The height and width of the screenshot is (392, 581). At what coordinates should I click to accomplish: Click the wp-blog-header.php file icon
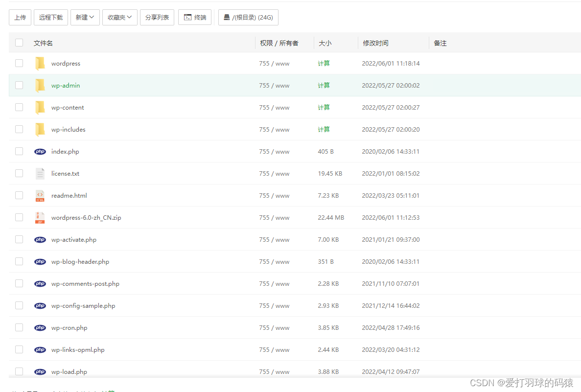(x=40, y=262)
